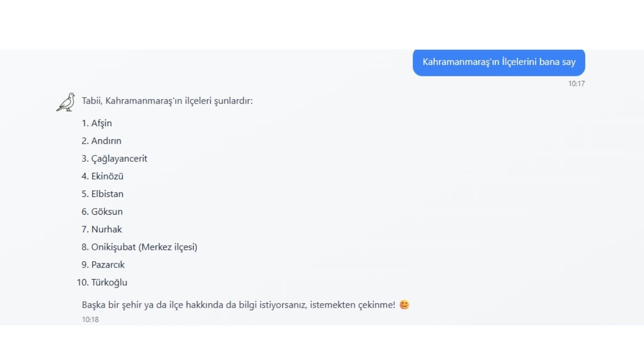Select the Afşin list item
Viewport: 644px width, 362px height.
coord(102,123)
